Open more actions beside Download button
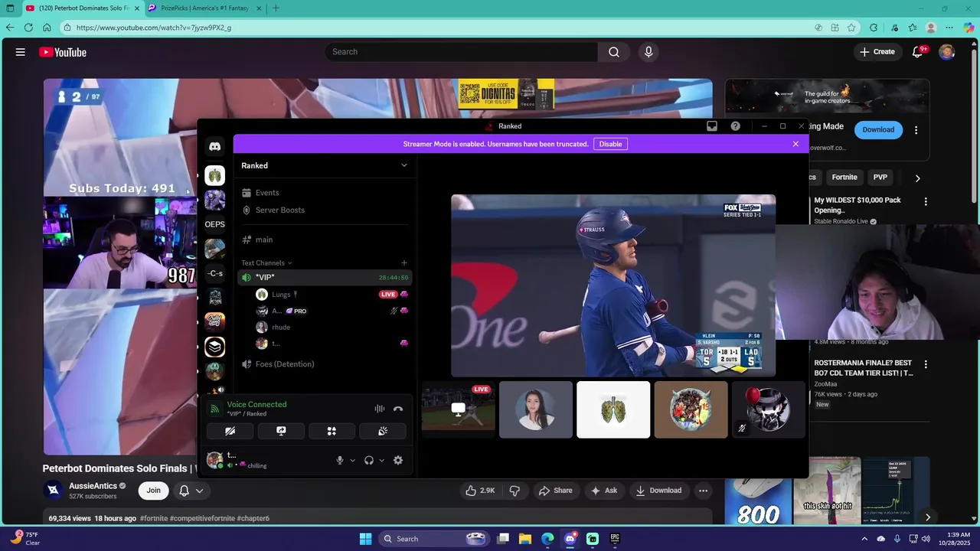Screen dimensions: 980x551 (703, 491)
